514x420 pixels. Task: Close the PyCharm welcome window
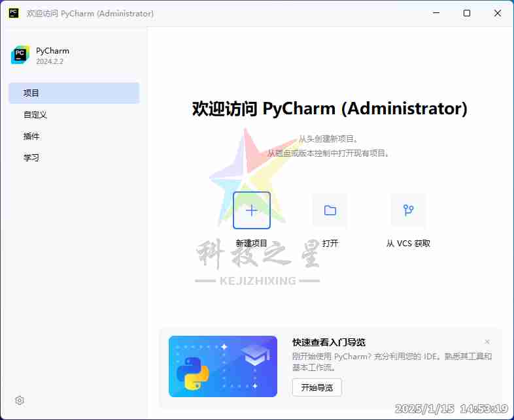click(x=497, y=13)
